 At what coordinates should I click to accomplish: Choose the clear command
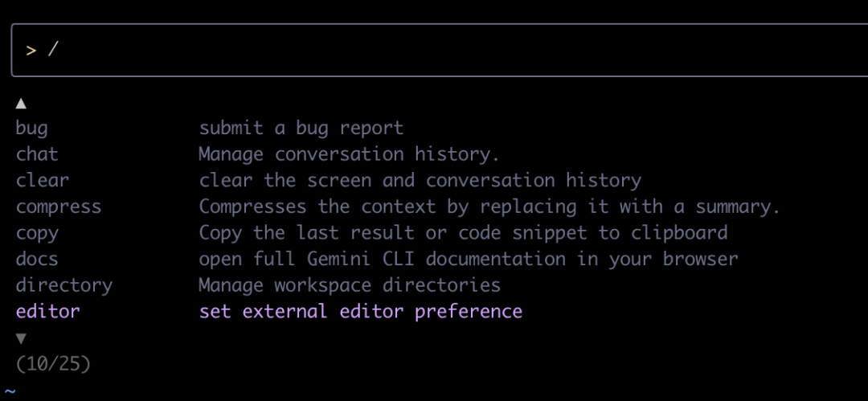(43, 180)
